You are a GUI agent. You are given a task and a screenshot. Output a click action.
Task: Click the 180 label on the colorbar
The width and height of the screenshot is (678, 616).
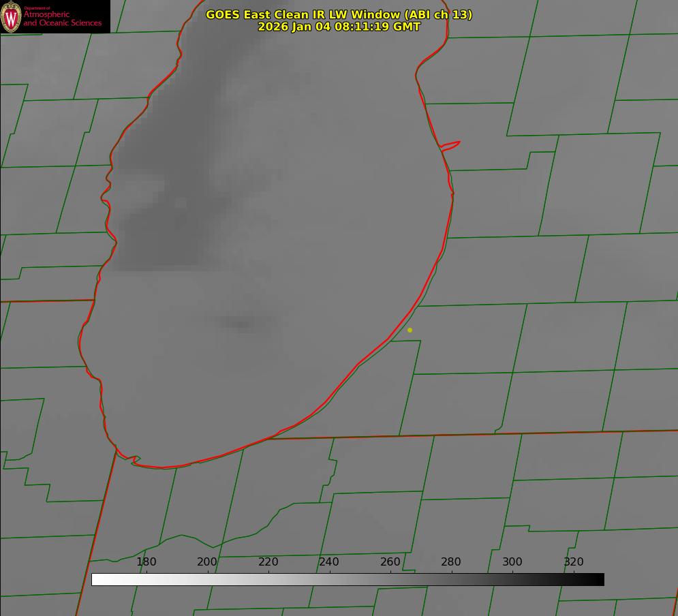click(x=147, y=562)
